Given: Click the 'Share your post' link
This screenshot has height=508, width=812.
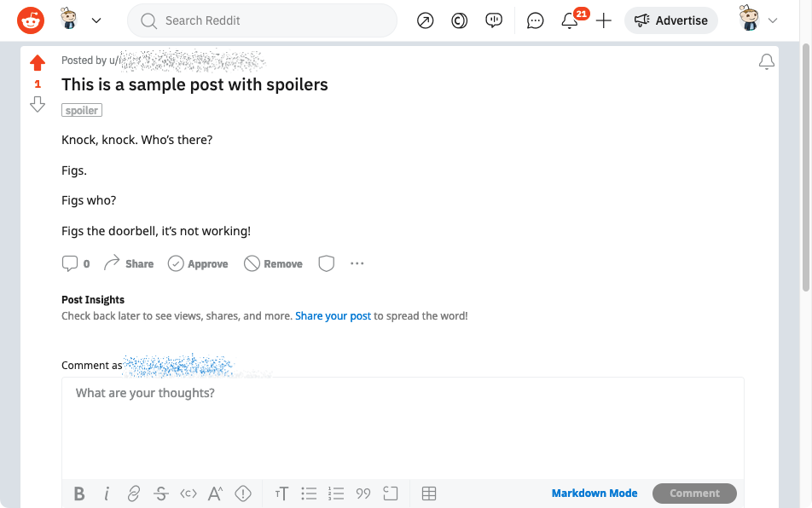Looking at the screenshot, I should pos(333,315).
